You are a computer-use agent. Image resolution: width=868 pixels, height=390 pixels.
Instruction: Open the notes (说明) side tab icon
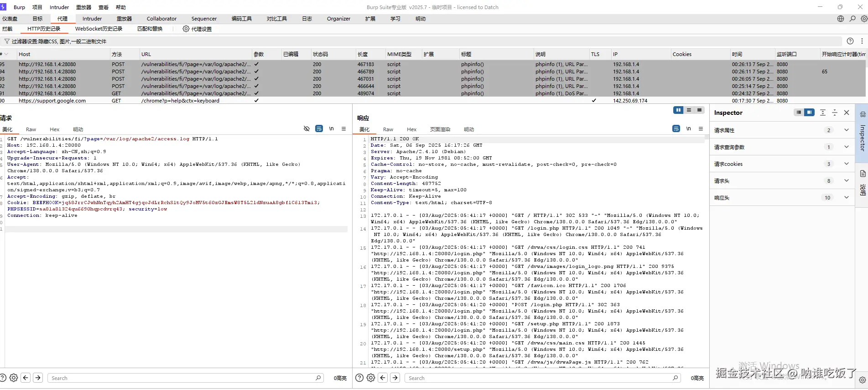863,174
